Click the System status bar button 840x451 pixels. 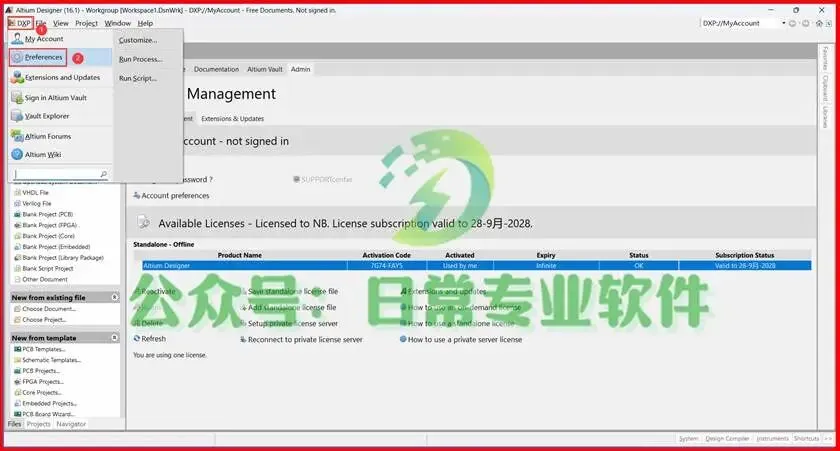click(x=688, y=439)
